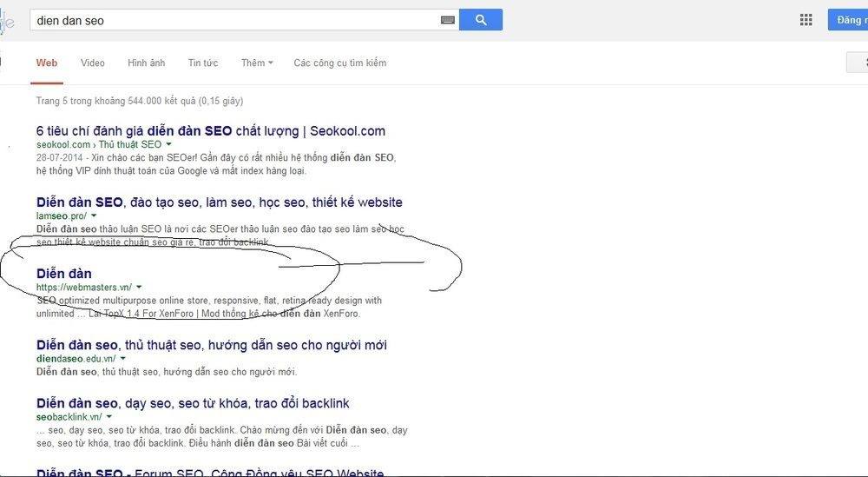Open Diễn đàn seo, dạy seo result

tap(193, 403)
